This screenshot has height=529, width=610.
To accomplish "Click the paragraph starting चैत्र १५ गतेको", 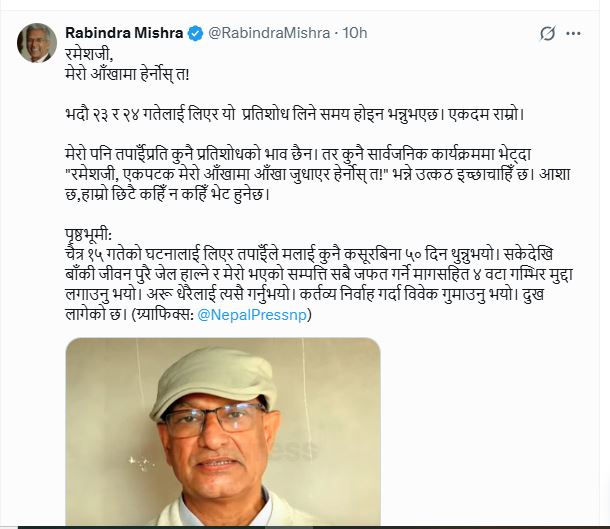I will pyautogui.click(x=319, y=284).
